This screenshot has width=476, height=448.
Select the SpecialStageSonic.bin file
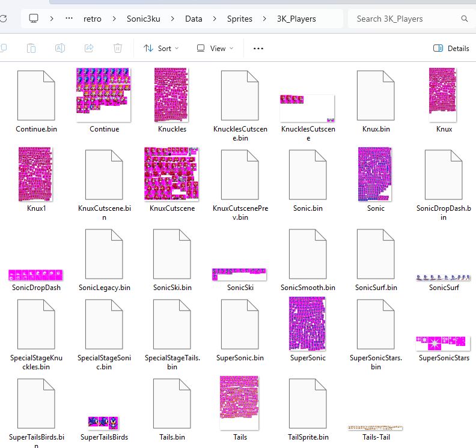pyautogui.click(x=104, y=334)
